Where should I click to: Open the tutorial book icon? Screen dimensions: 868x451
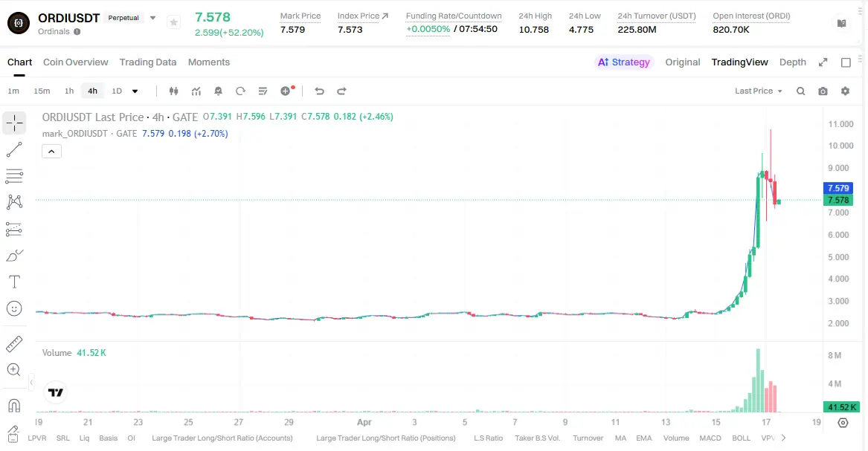(841, 23)
